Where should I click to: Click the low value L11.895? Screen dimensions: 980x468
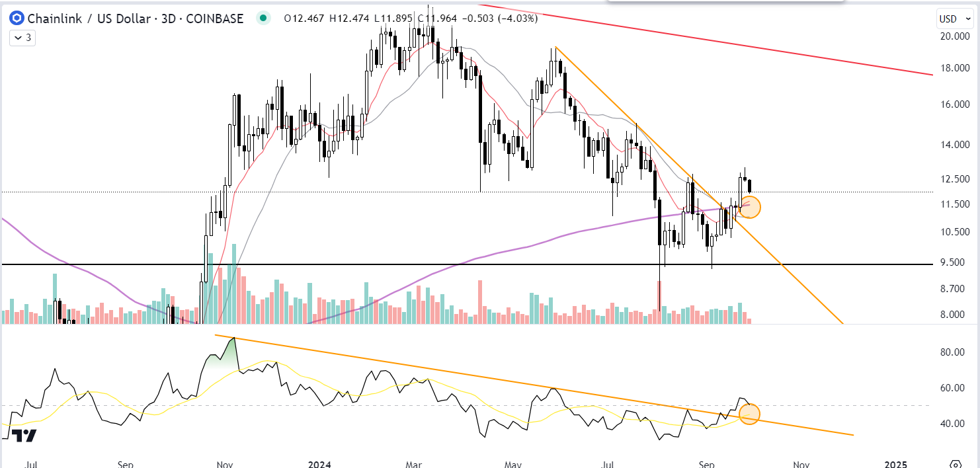[x=393, y=19]
